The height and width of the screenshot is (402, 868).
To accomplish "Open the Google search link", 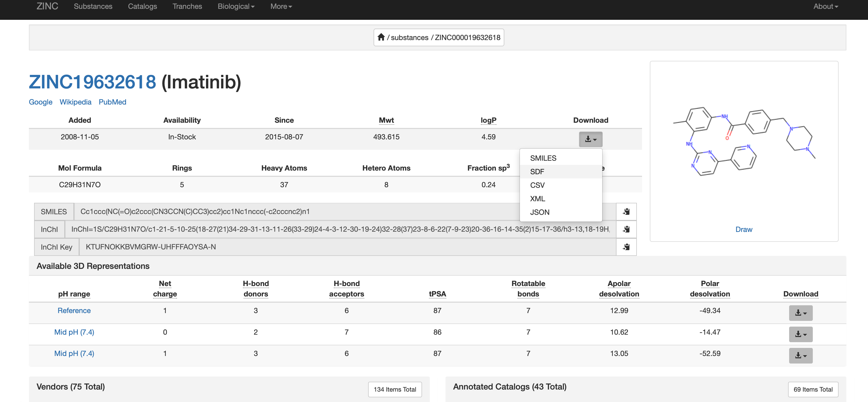I will 40,102.
